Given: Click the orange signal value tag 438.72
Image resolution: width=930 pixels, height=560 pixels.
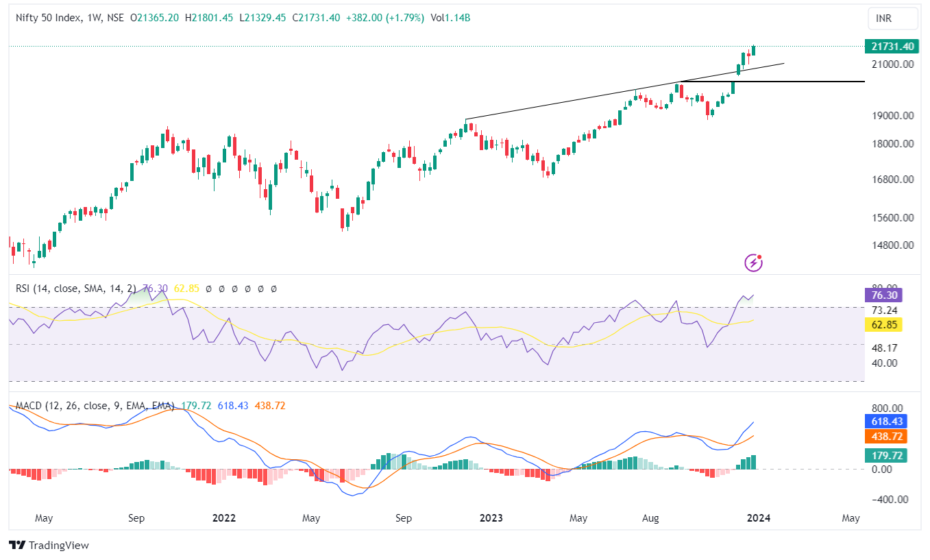Looking at the screenshot, I should (888, 437).
